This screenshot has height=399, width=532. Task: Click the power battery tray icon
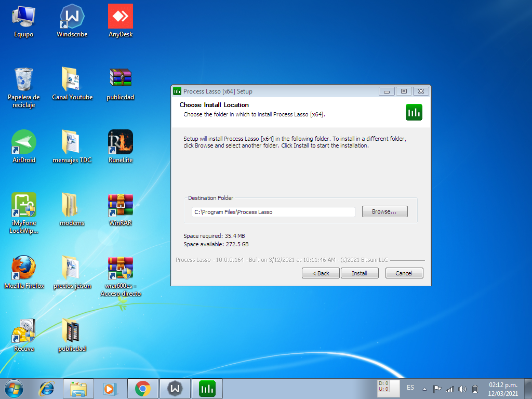coord(475,389)
